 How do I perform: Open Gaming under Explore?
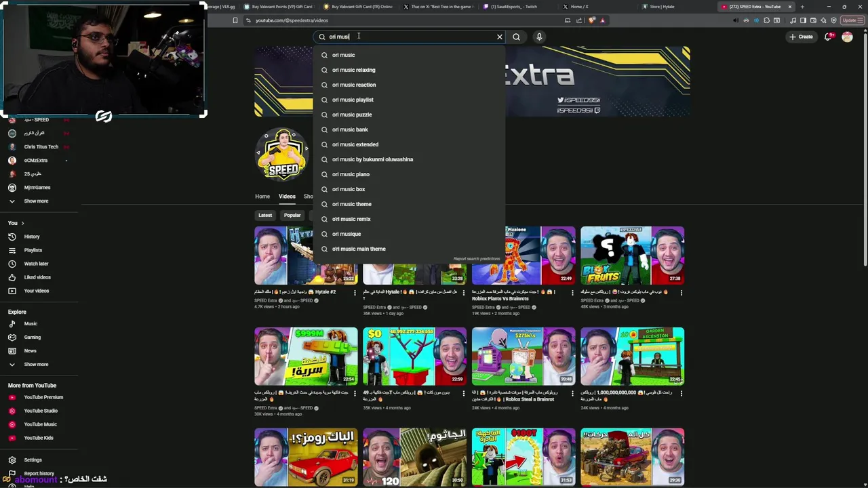coord(32,338)
